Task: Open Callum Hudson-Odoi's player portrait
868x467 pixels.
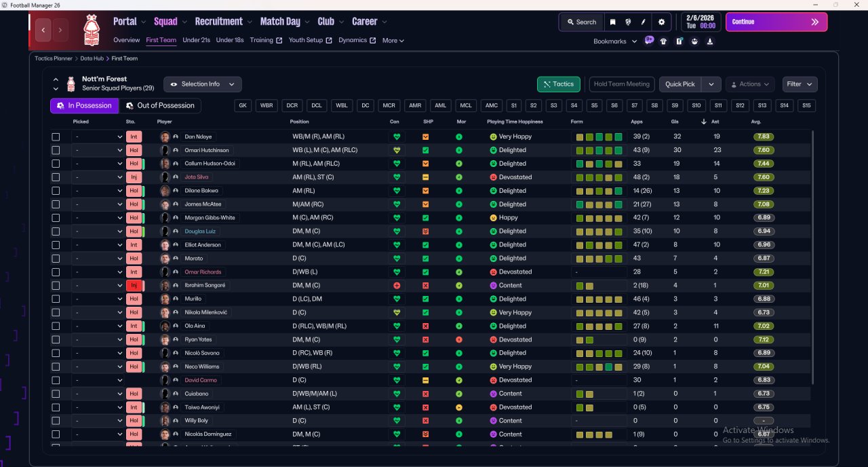Action: [x=165, y=164]
